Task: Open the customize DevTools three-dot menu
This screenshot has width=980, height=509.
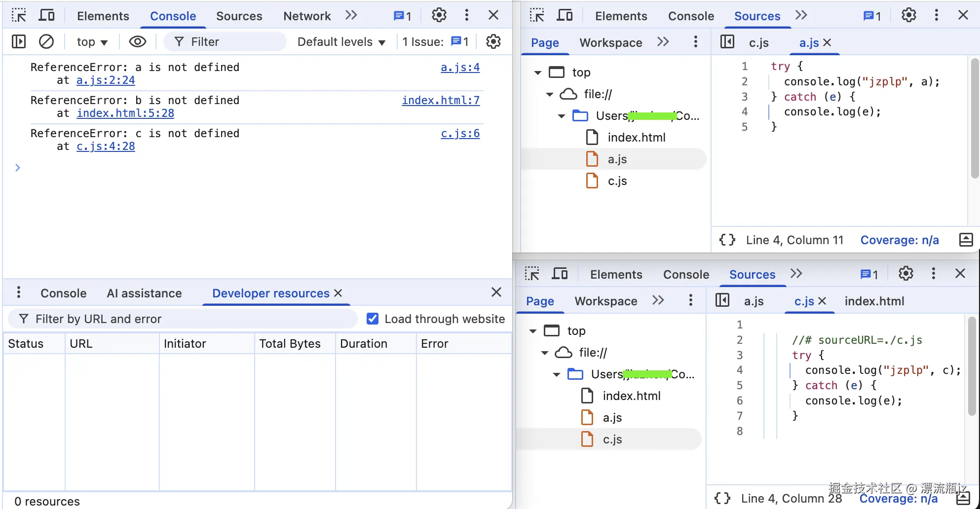Action: click(466, 15)
